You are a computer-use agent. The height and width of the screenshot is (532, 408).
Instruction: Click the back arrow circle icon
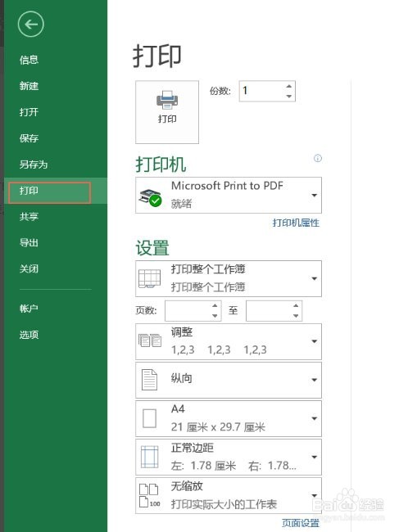(x=30, y=25)
